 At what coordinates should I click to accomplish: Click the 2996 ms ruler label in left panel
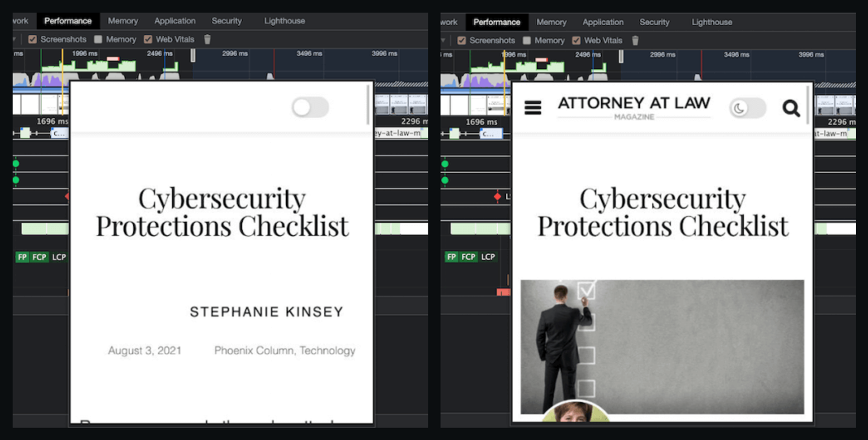click(x=235, y=53)
